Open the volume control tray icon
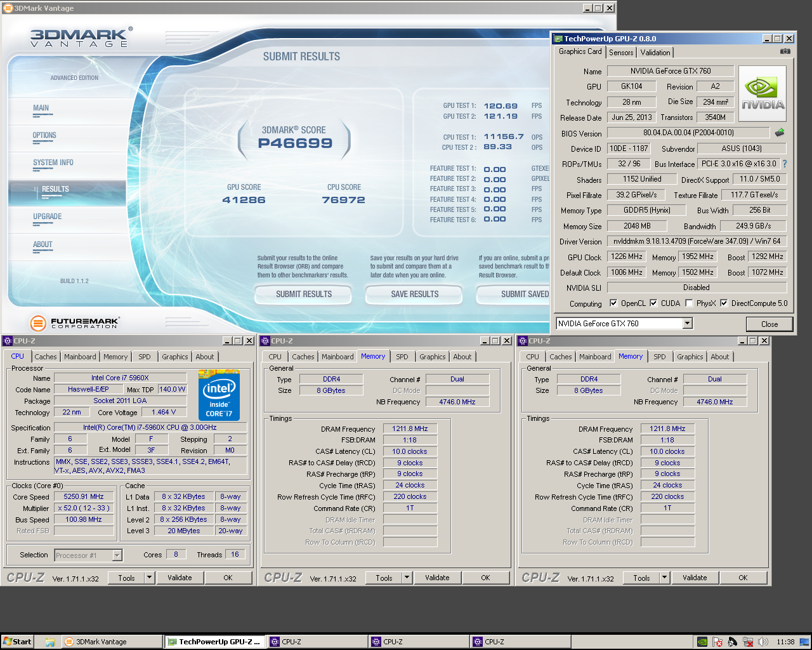 tap(763, 642)
